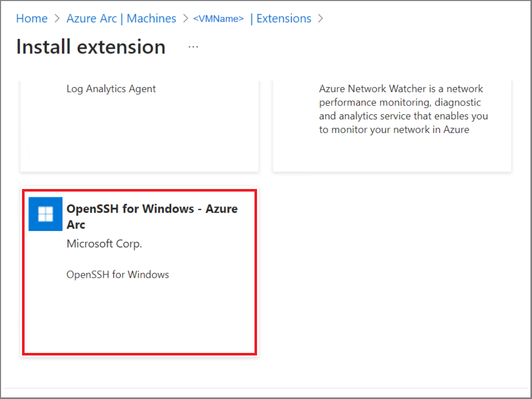The image size is (532, 399).
Task: Navigate to Azure Arc | Machines breadcrumb
Action: [x=121, y=18]
